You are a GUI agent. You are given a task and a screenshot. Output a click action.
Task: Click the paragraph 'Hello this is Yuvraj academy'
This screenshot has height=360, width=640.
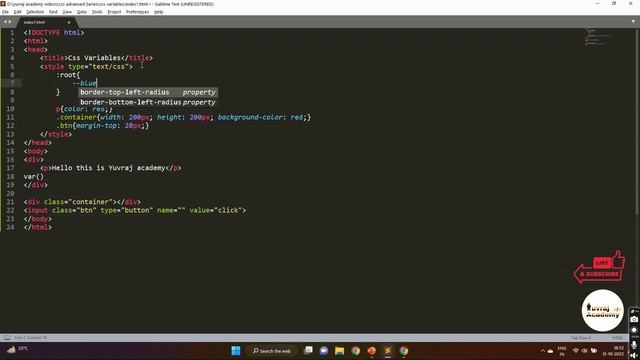point(109,168)
